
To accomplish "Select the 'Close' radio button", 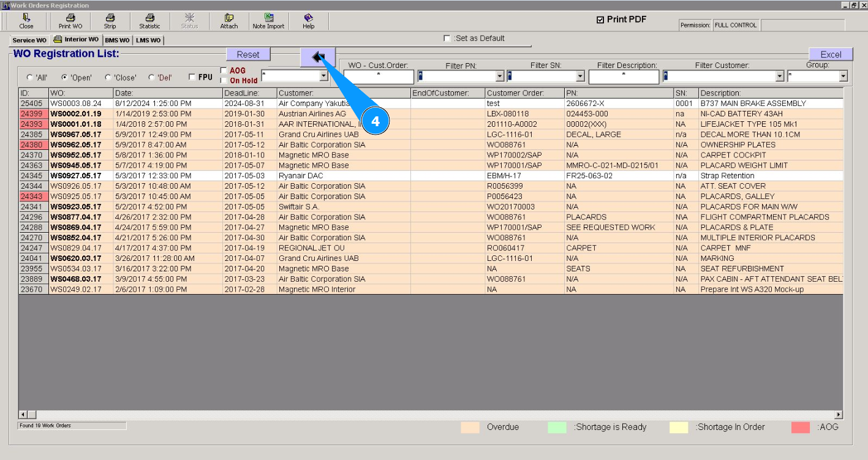I will coord(108,78).
